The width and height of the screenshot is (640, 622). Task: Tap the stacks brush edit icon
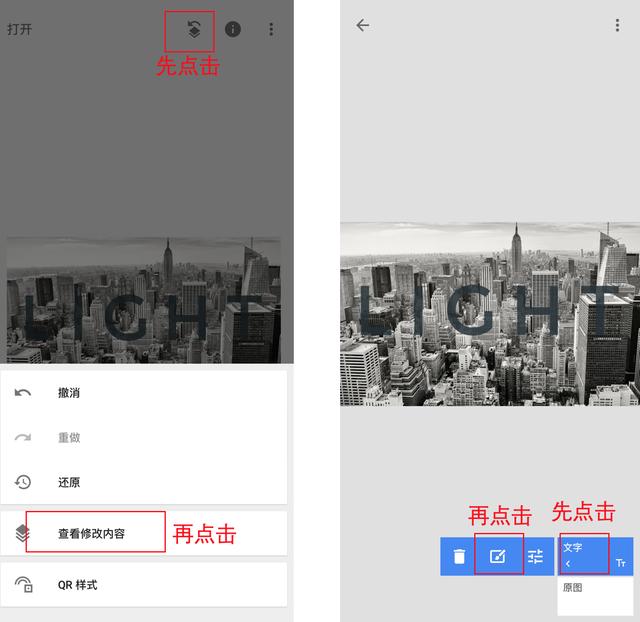(x=498, y=556)
